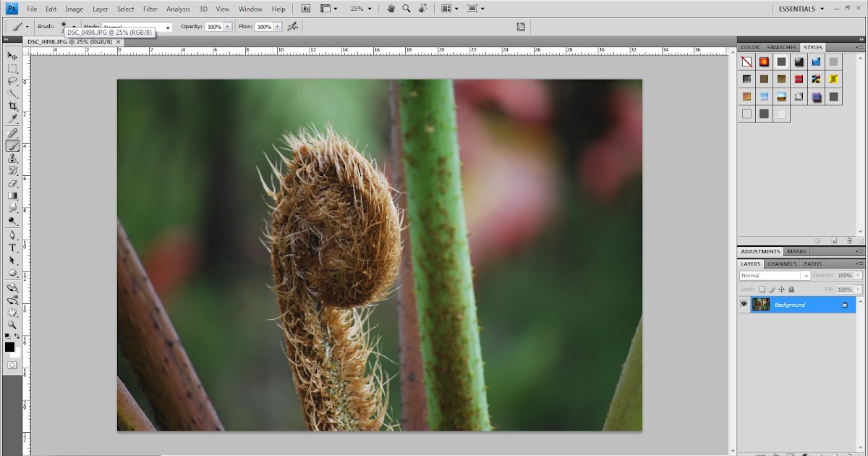Click the foreground color swatch
Image resolution: width=868 pixels, height=456 pixels.
9,347
